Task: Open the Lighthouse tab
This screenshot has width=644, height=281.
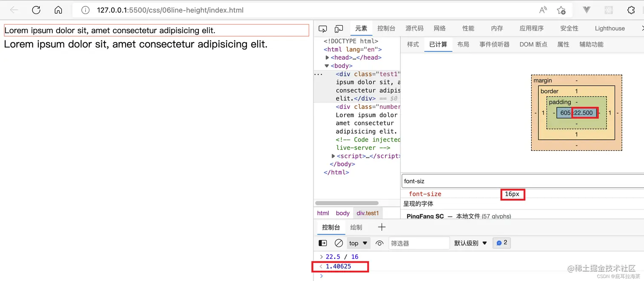Action: [x=610, y=29]
